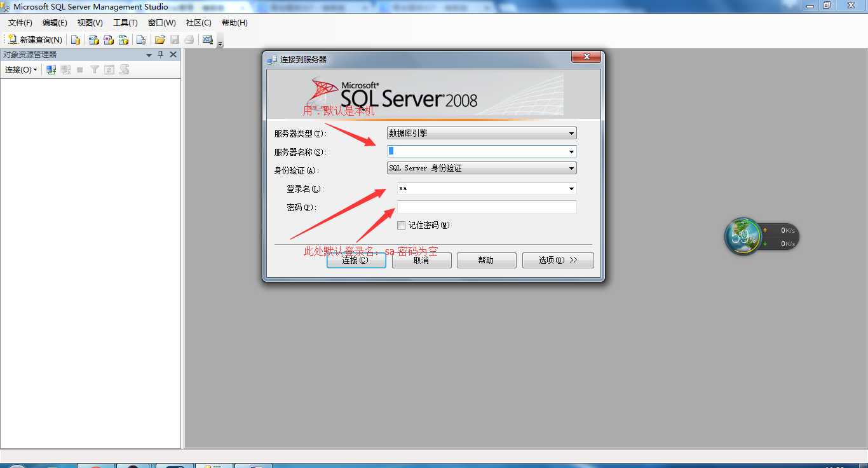Viewport: 868px width, 468px height.
Task: Expand options with 选项(O) >> button
Action: pos(558,260)
